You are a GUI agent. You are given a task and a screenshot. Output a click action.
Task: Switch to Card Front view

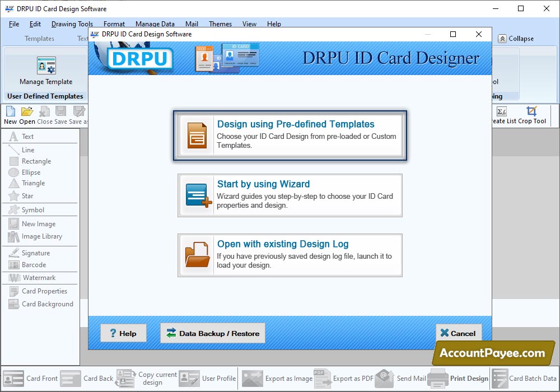(30, 379)
